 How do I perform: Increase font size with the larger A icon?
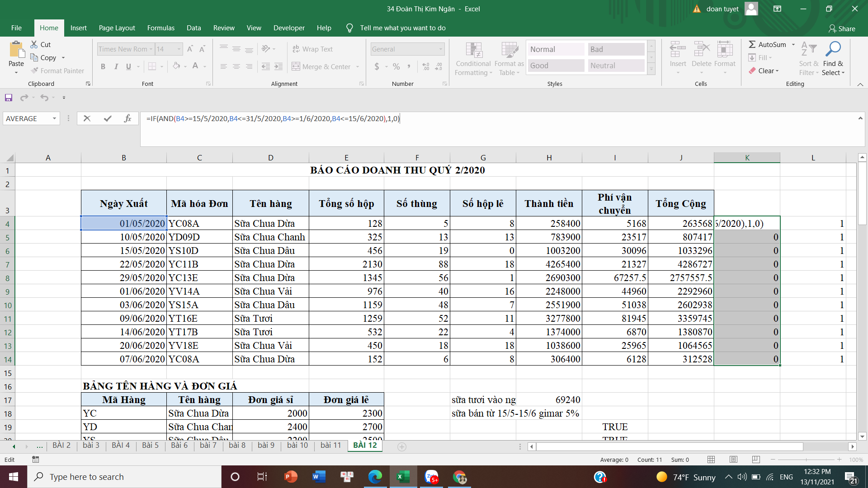point(190,49)
